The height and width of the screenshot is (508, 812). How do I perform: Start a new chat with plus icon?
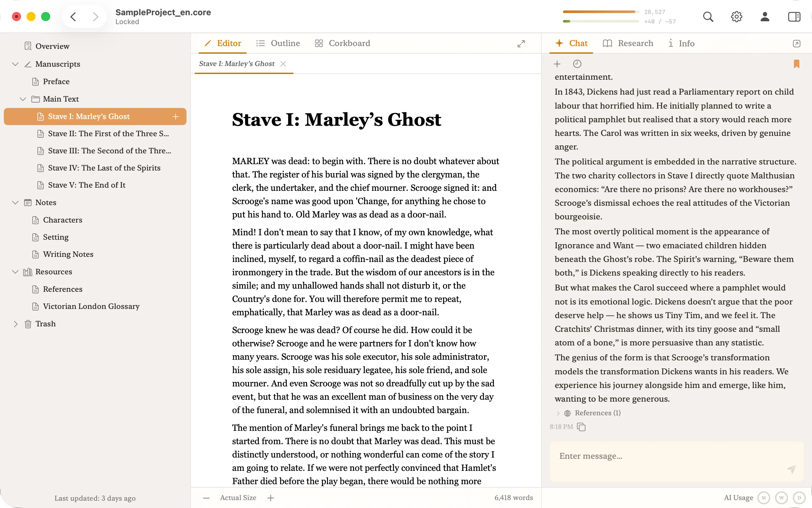[557, 64]
